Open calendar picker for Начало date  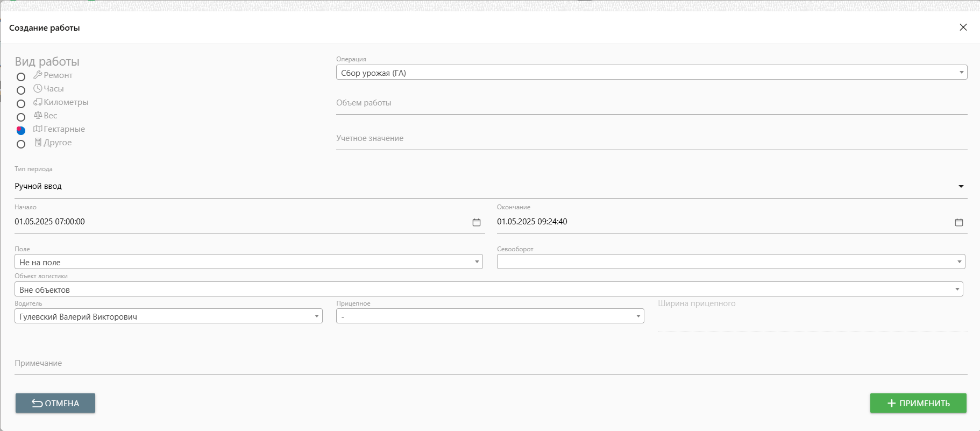(x=477, y=222)
